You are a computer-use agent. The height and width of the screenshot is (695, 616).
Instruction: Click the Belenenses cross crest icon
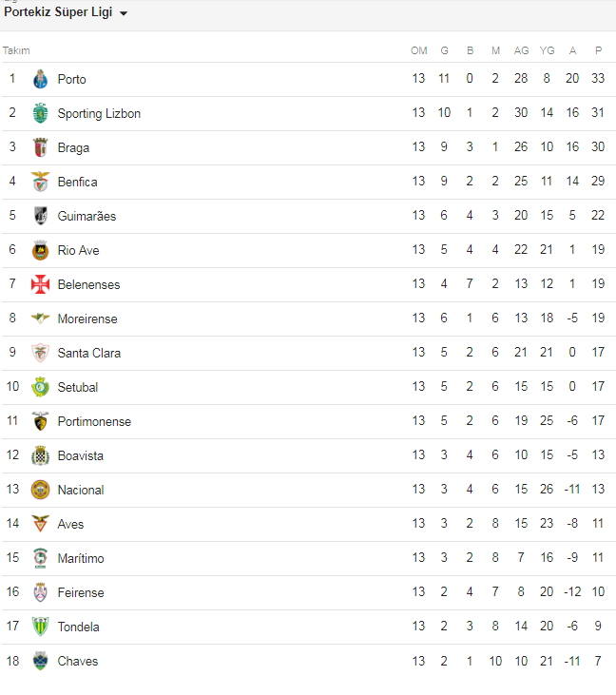click(x=40, y=284)
